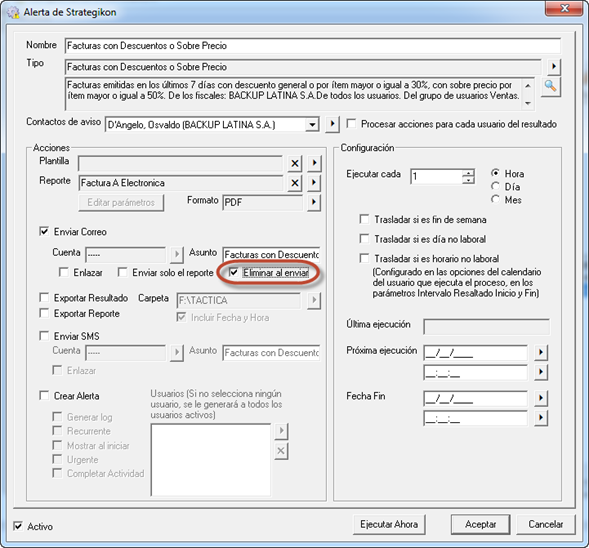This screenshot has width=589, height=548.
Task: Uncheck the Eliminar al enviar checkbox
Action: click(x=234, y=272)
